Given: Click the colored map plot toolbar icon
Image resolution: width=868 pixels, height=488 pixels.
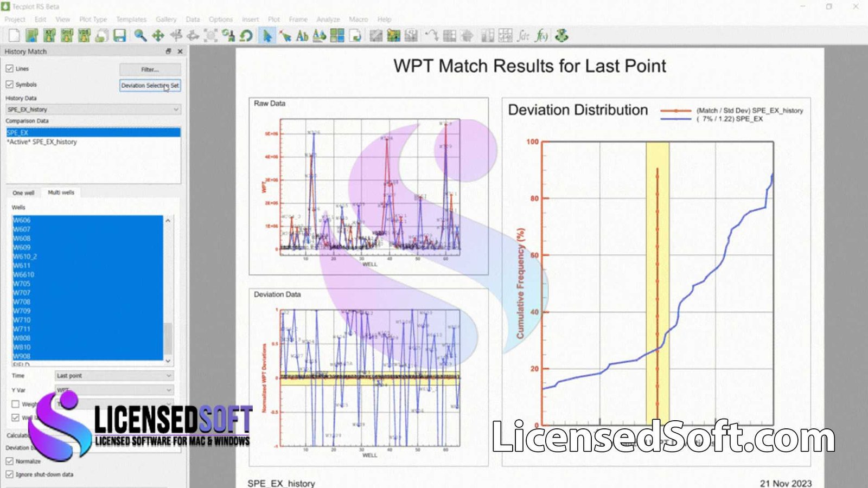Looking at the screenshot, I should [x=393, y=36].
